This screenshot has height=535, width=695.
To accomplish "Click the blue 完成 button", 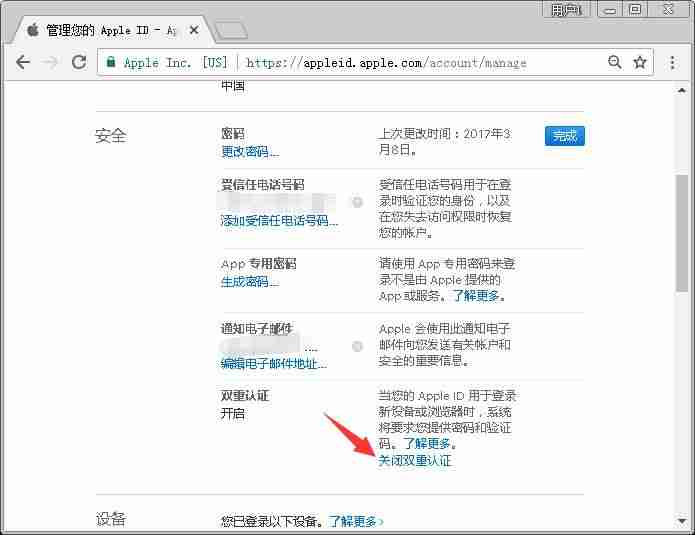I will tap(565, 136).
